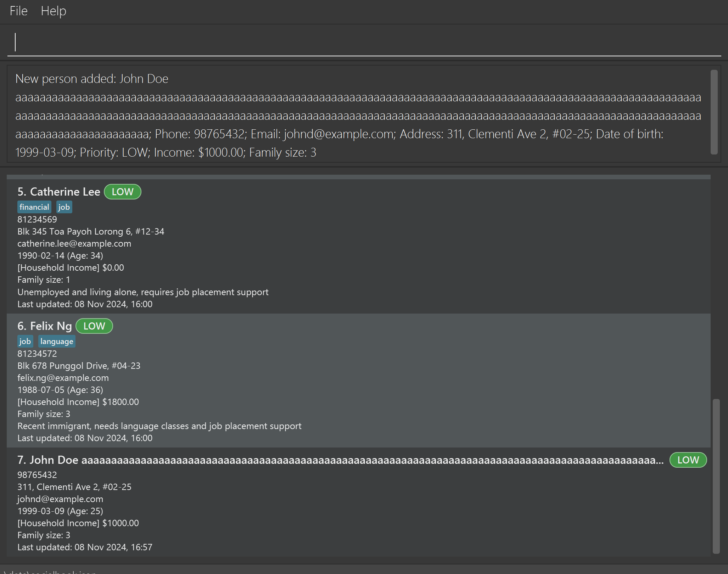Click the job tag on Felix Ng
The width and height of the screenshot is (728, 574).
pyautogui.click(x=25, y=342)
